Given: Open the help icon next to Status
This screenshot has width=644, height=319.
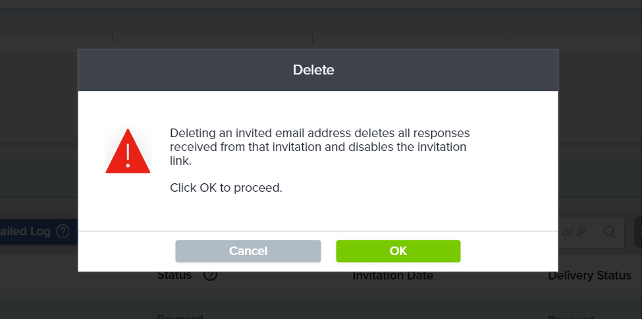Looking at the screenshot, I should point(211,275).
